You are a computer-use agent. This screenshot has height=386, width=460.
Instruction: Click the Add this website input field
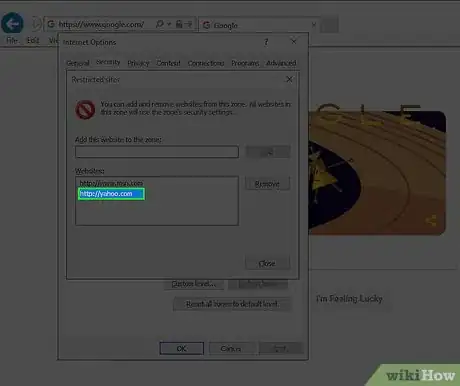tap(157, 152)
